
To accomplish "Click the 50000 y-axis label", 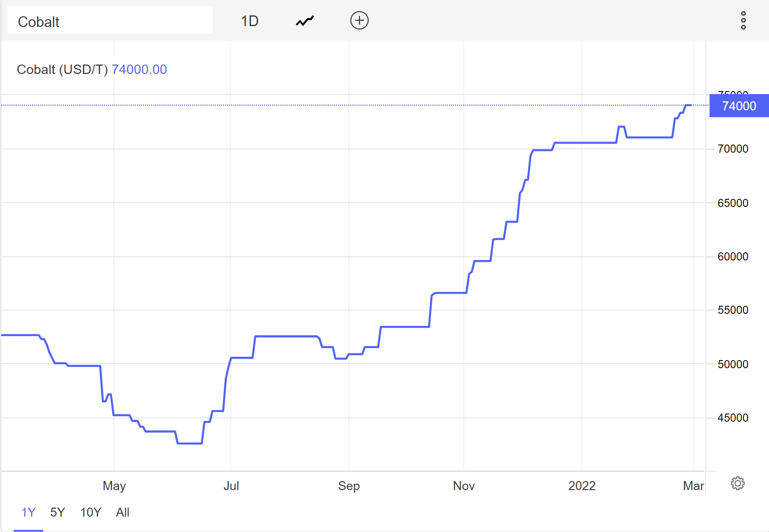I will tap(733, 364).
